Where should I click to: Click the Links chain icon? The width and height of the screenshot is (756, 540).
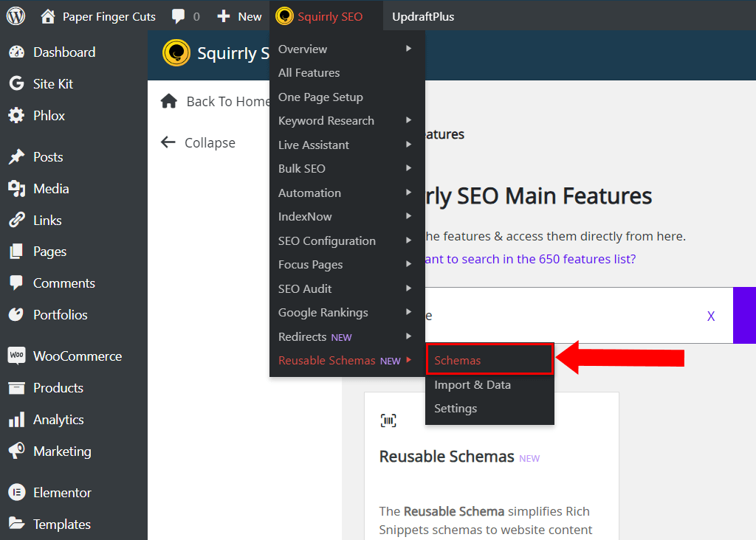click(16, 220)
